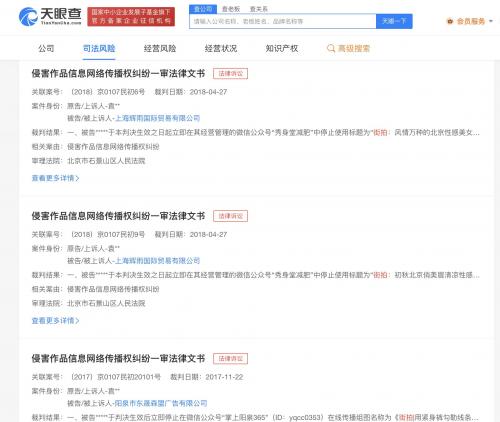Open the Tianyancha logo home link
The width and height of the screenshot is (500, 422).
pyautogui.click(x=50, y=16)
